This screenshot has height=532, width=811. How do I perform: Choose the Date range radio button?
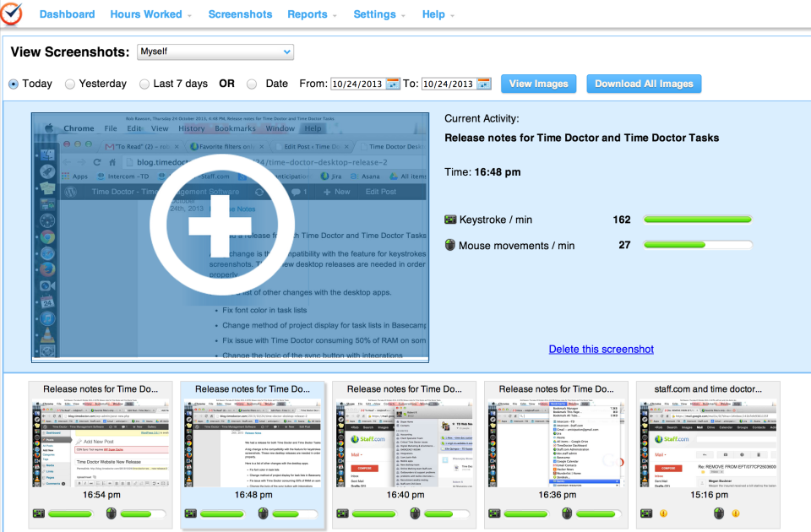[252, 84]
